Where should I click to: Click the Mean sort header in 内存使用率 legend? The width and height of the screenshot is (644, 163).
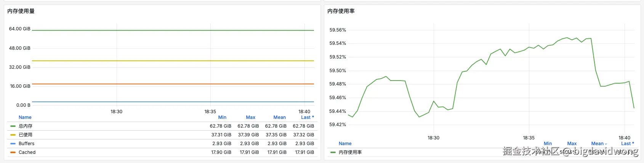pyautogui.click(x=598, y=144)
